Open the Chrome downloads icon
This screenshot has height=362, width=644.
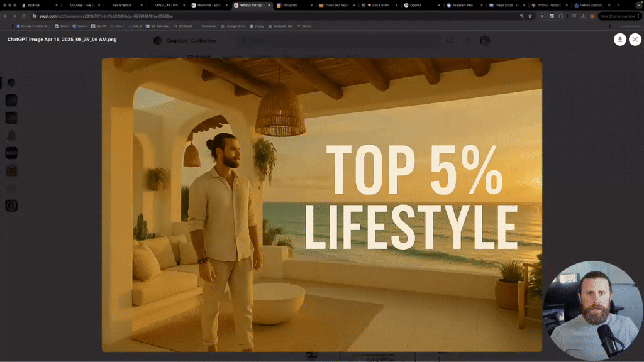coord(583,16)
